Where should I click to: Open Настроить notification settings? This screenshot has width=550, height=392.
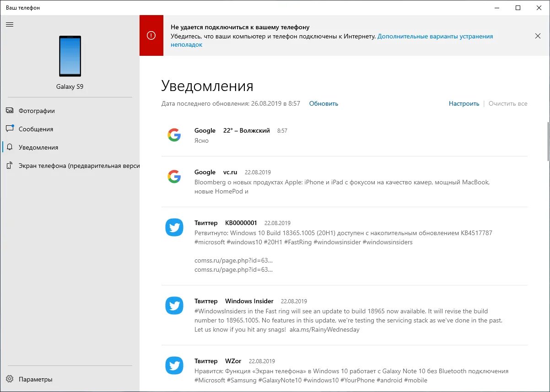point(464,103)
